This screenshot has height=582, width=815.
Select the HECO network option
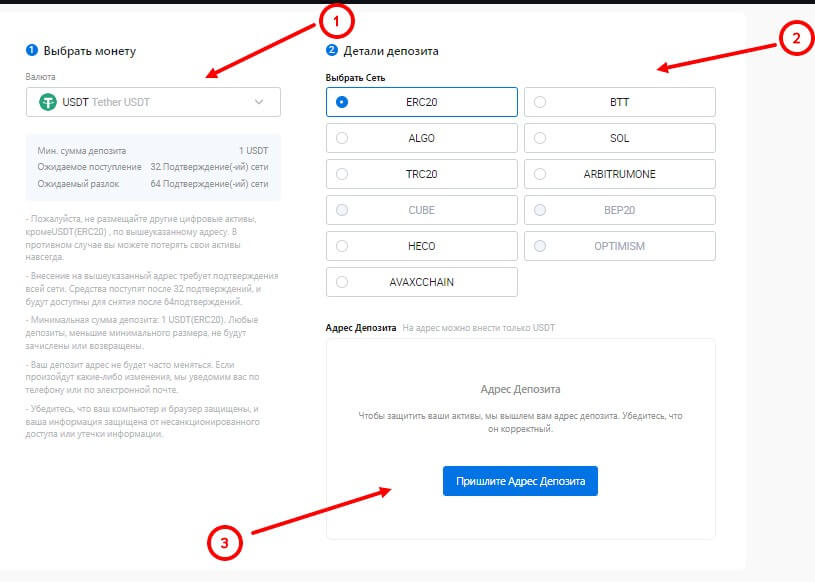click(421, 246)
